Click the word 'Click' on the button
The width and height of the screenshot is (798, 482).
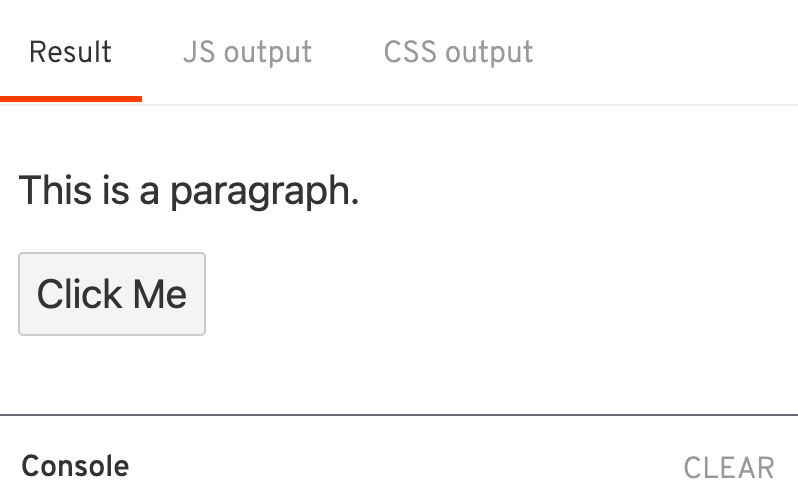click(x=79, y=294)
